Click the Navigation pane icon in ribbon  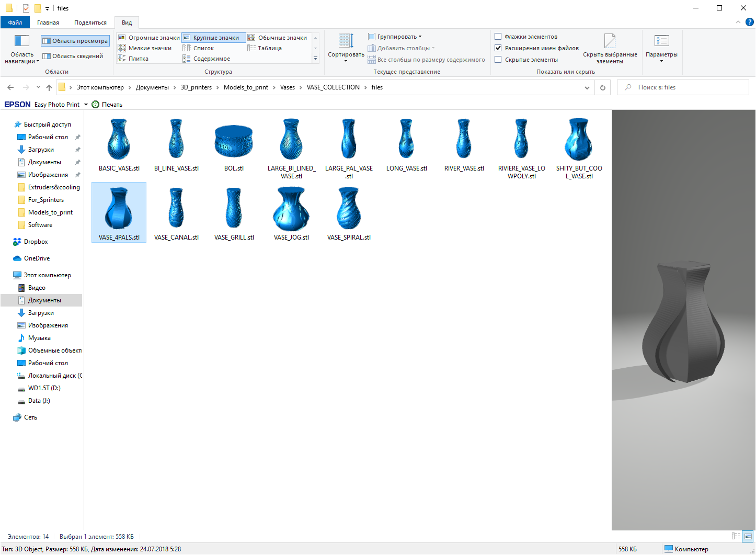tap(21, 42)
